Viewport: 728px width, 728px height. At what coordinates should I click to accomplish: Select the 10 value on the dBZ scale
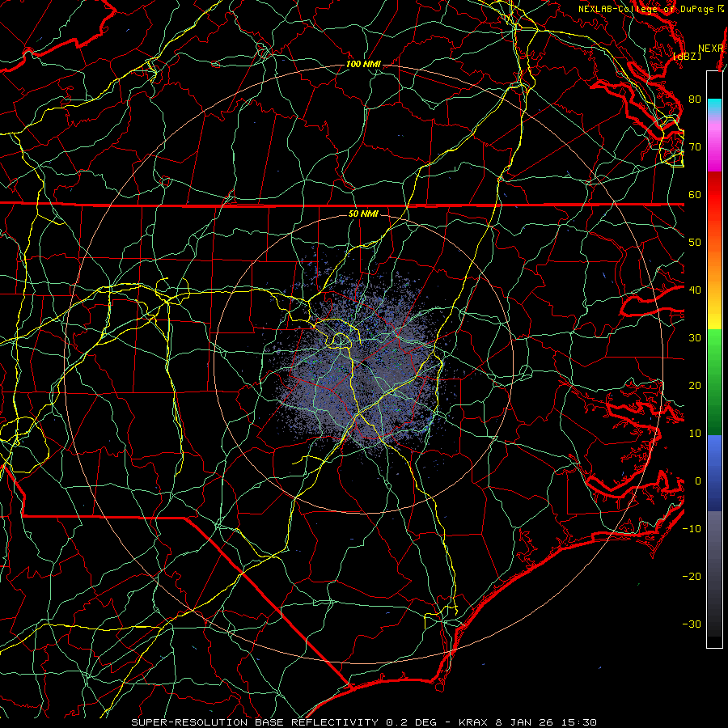click(695, 434)
